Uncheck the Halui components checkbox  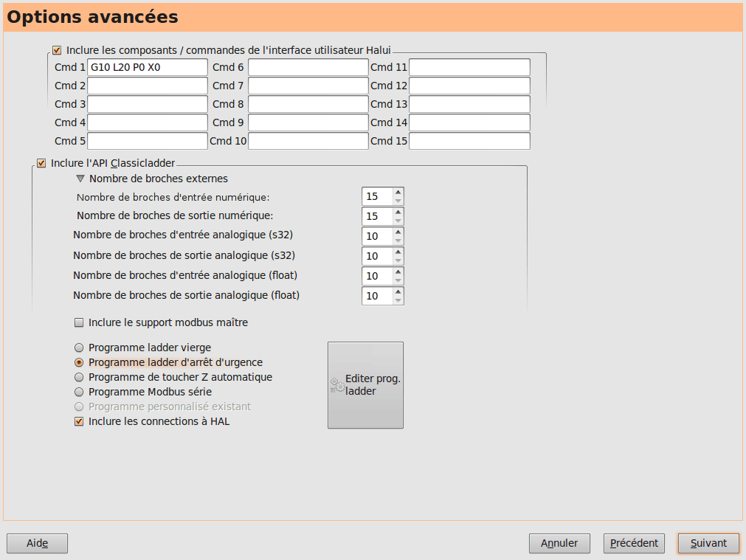click(x=57, y=50)
